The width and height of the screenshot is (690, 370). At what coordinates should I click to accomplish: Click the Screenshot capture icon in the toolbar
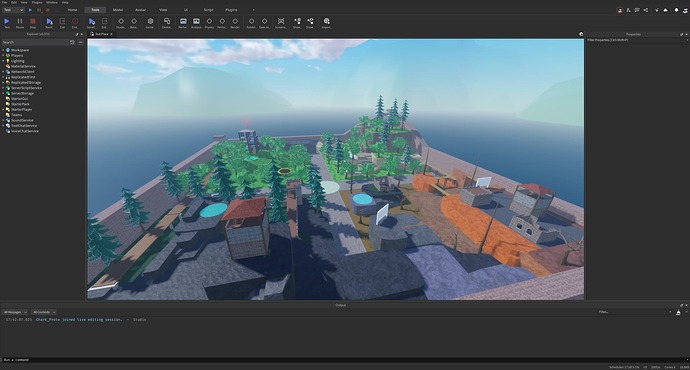click(281, 23)
